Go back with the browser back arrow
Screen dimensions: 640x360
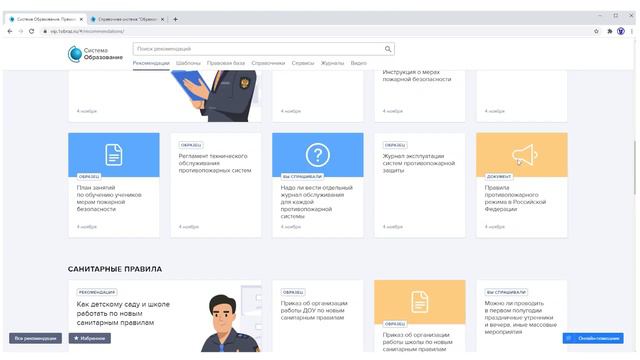coord(10,31)
